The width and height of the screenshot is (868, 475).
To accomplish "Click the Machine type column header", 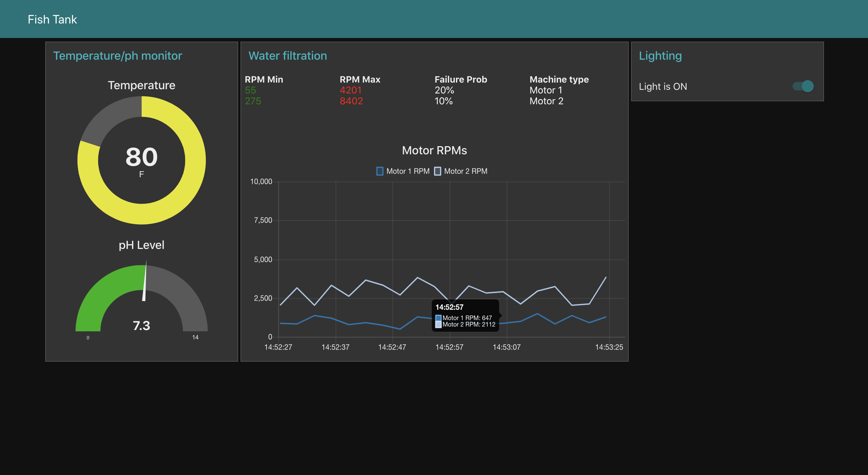I will coord(559,80).
